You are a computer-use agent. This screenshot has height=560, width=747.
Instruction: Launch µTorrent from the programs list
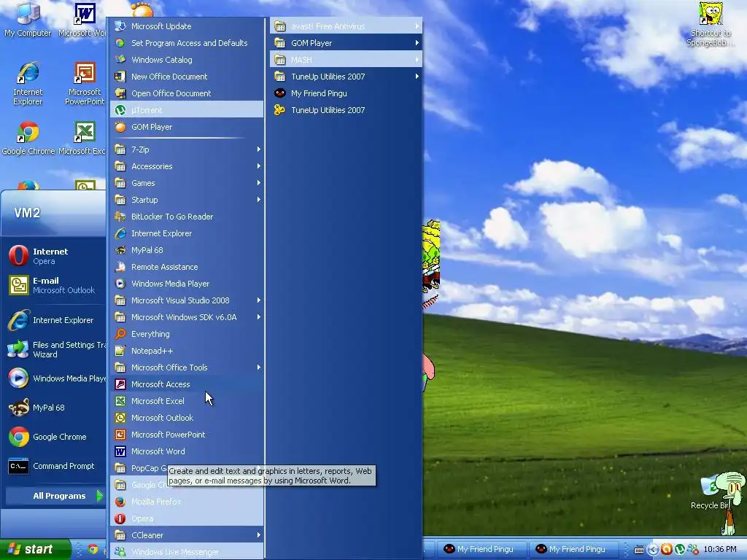click(x=186, y=110)
